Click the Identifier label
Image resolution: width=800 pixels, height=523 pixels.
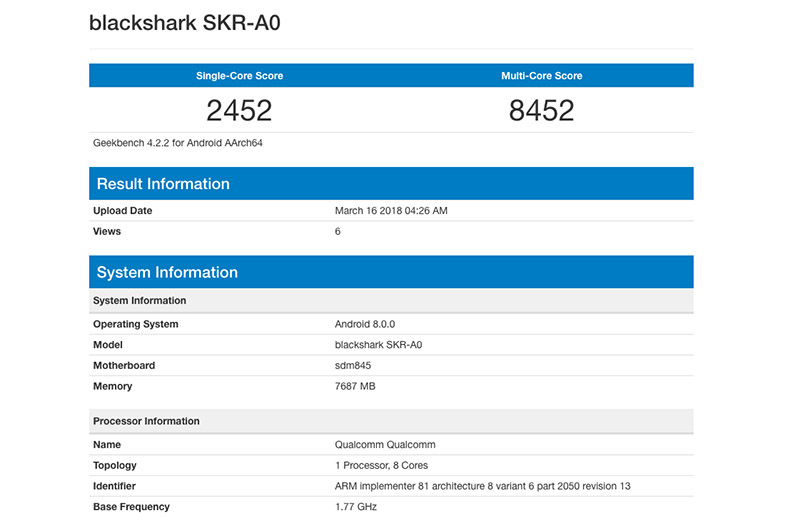coord(114,486)
